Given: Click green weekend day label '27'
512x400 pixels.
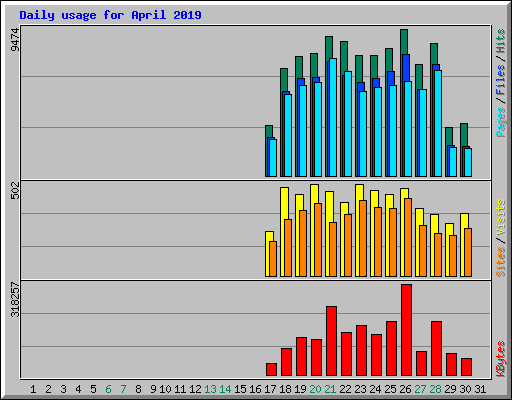Looking at the screenshot, I should [420, 389].
